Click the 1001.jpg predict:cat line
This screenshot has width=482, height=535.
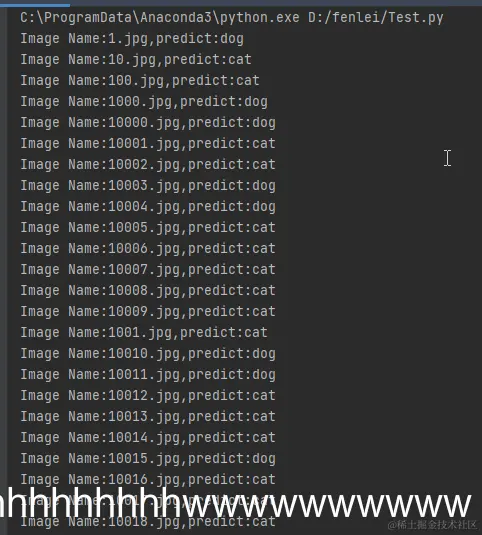144,333
